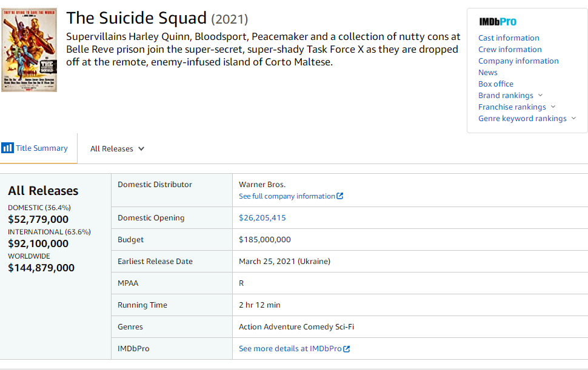This screenshot has height=370, width=588.
Task: Click external link icon beside IMDbPro details
Action: [347, 349]
